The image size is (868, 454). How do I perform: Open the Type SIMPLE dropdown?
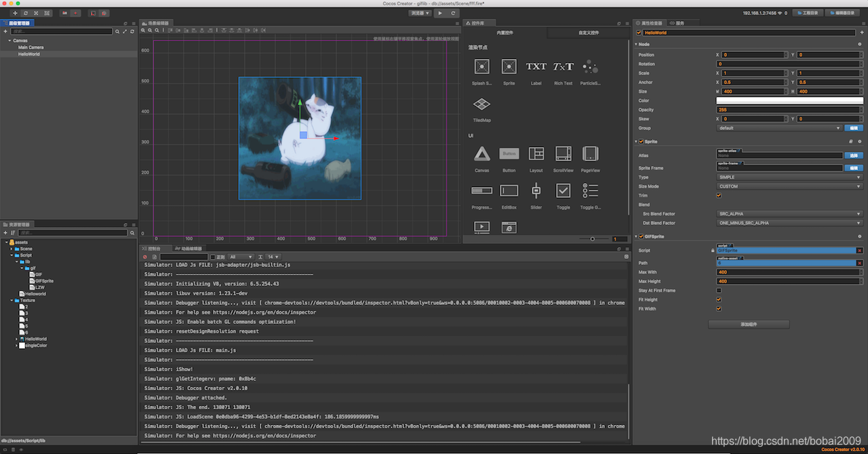790,177
